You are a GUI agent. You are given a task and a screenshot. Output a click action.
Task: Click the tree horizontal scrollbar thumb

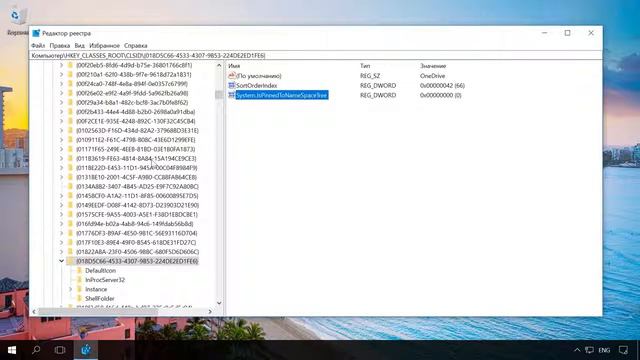[x=98, y=311]
